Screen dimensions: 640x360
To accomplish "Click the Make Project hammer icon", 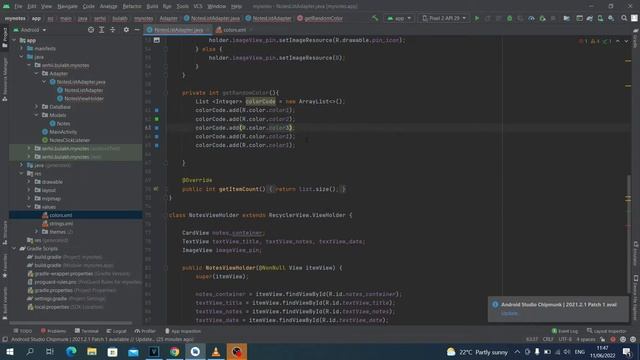I will click(x=375, y=18).
